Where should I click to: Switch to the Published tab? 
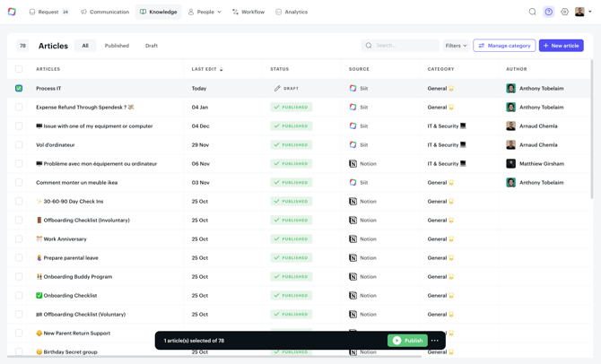point(117,46)
